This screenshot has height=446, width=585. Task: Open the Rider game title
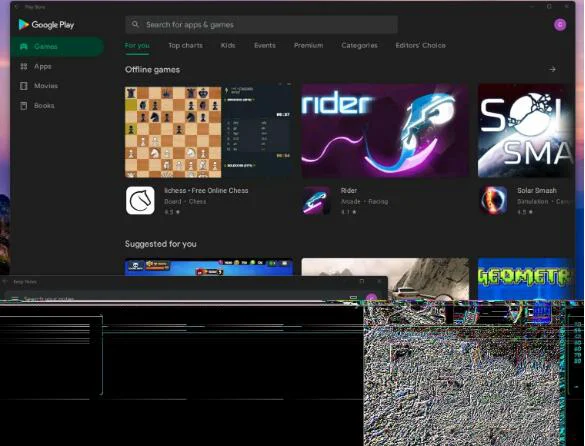348,190
